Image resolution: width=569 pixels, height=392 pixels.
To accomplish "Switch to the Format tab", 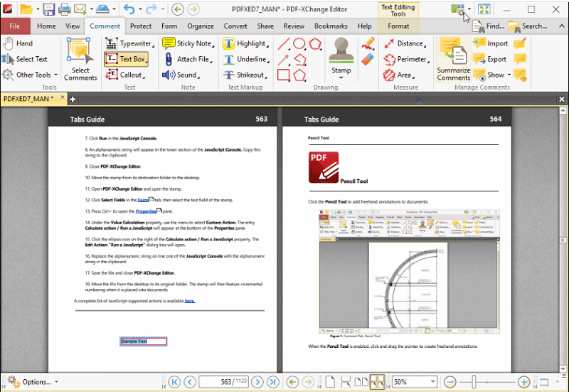I will click(398, 26).
